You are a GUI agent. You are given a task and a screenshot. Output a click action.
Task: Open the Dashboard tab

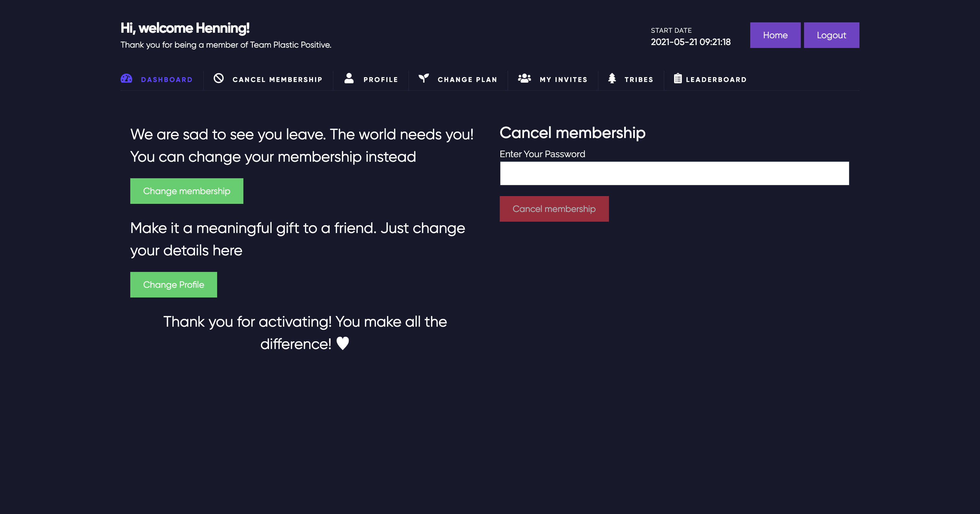(157, 79)
